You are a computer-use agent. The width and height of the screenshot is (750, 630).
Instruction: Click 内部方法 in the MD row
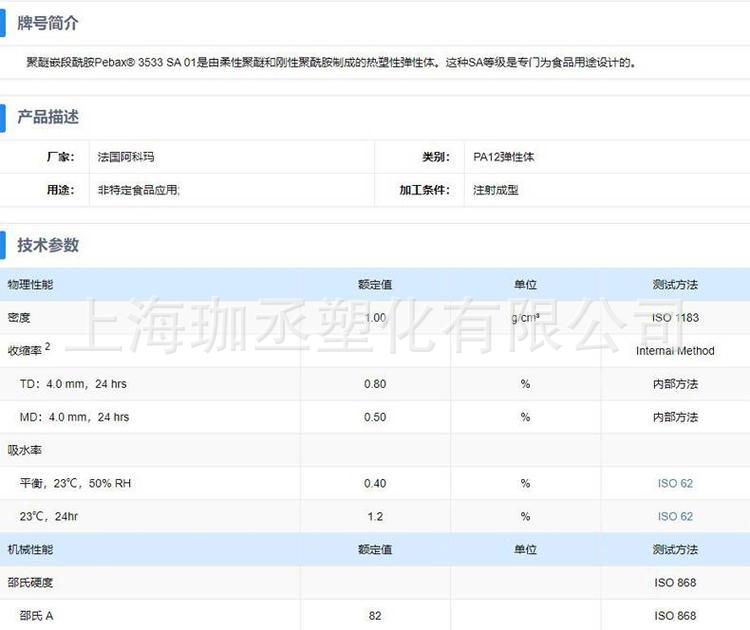[675, 417]
